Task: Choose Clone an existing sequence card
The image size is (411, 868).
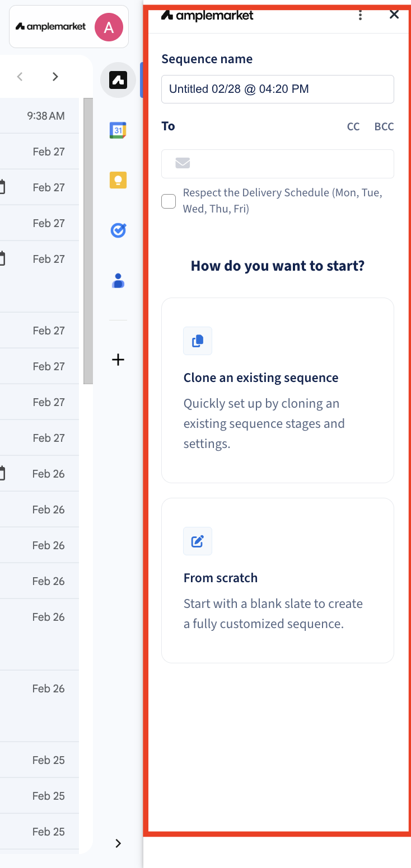Action: 278,390
